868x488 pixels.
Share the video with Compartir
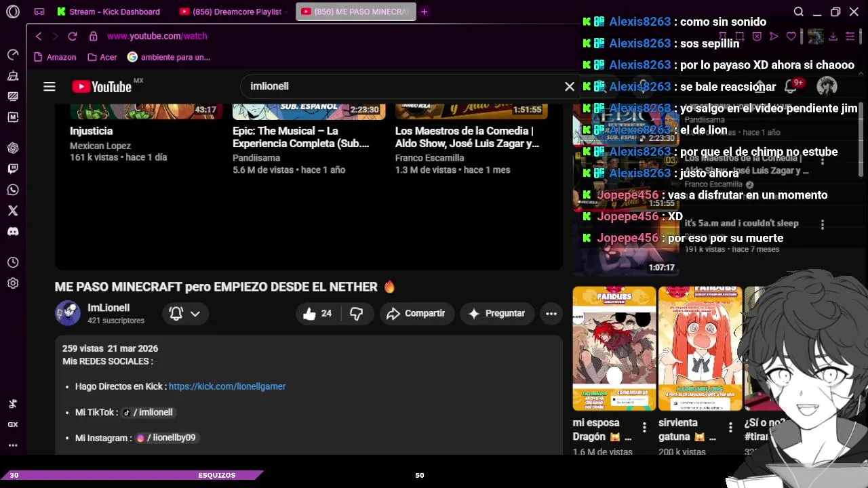click(416, 313)
